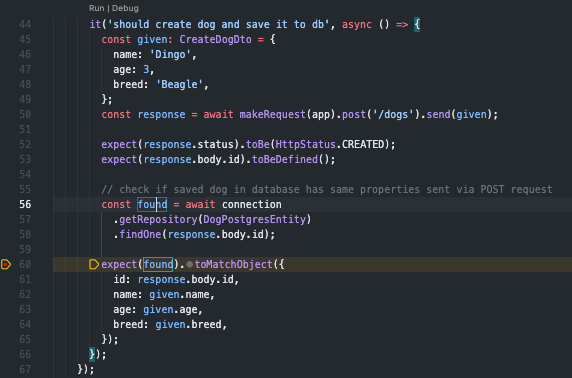This screenshot has width=572, height=378.
Task: Click given.breed on line 64
Action: (x=188, y=324)
